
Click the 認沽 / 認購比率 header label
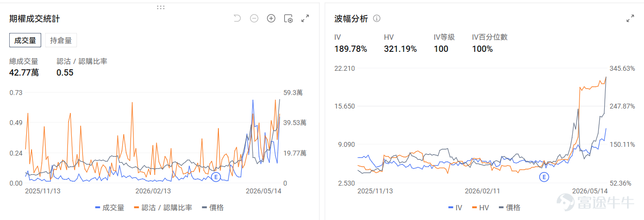82,61
